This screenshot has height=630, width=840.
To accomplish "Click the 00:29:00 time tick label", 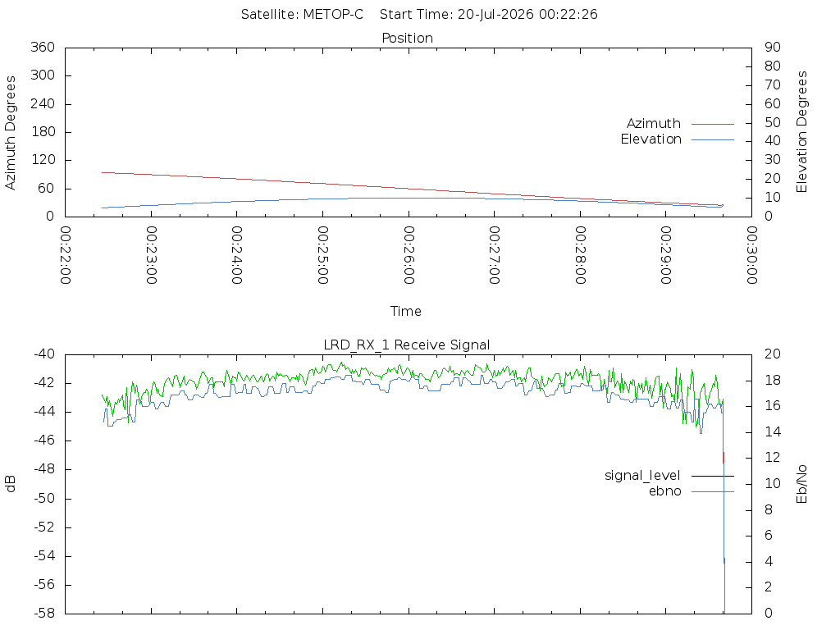I will pos(666,255).
